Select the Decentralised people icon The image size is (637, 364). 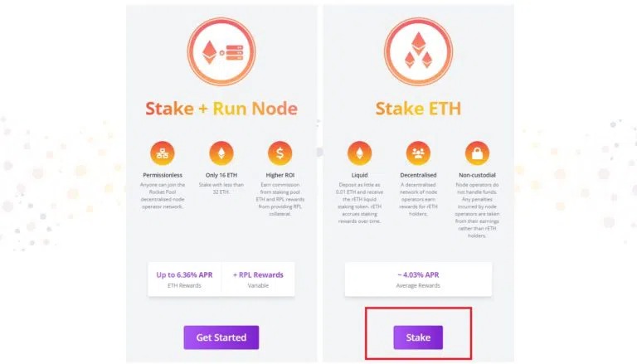click(418, 153)
